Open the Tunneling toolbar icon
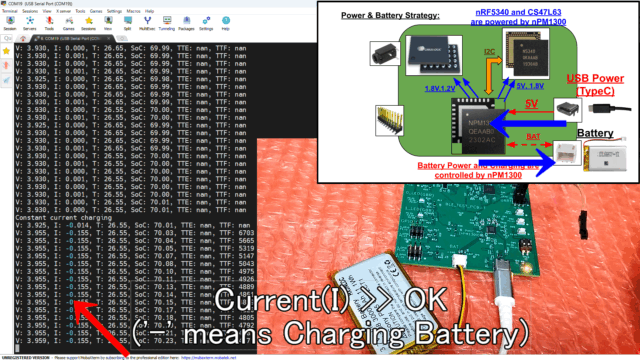640x360 pixels. coord(167,23)
